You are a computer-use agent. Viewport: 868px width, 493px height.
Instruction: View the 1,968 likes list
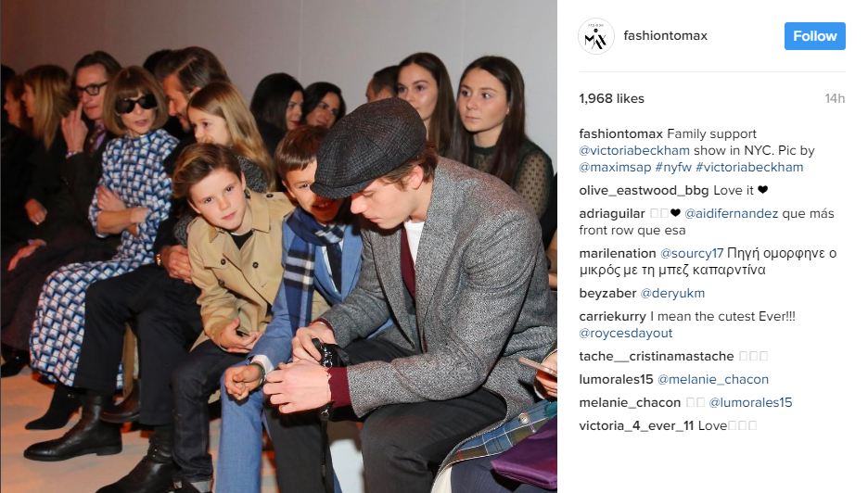point(612,98)
